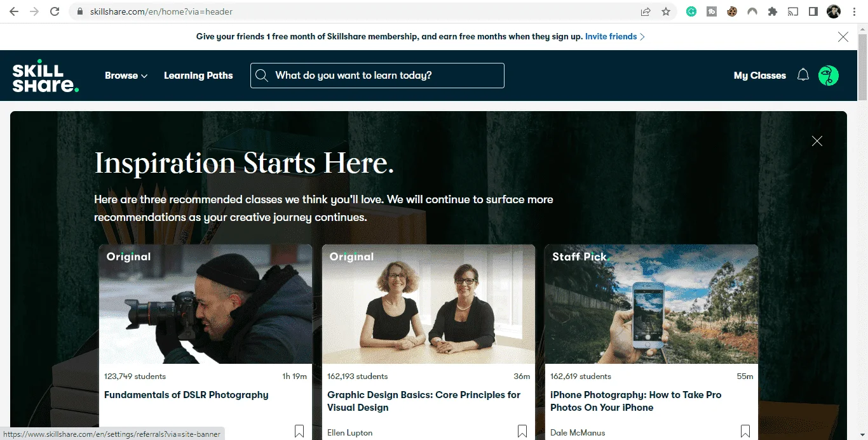868x440 pixels.
Task: Click the Original badge on DSLR class
Action: point(128,257)
